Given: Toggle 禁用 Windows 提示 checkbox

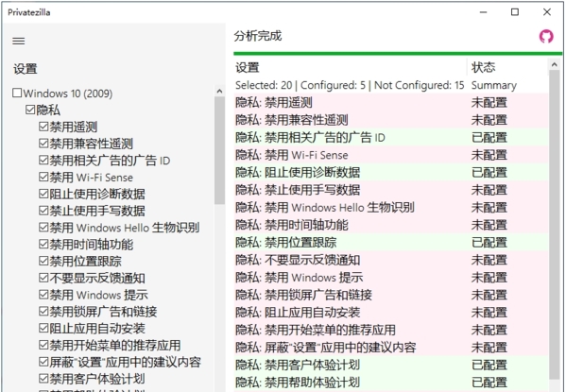Looking at the screenshot, I should click(x=43, y=295).
